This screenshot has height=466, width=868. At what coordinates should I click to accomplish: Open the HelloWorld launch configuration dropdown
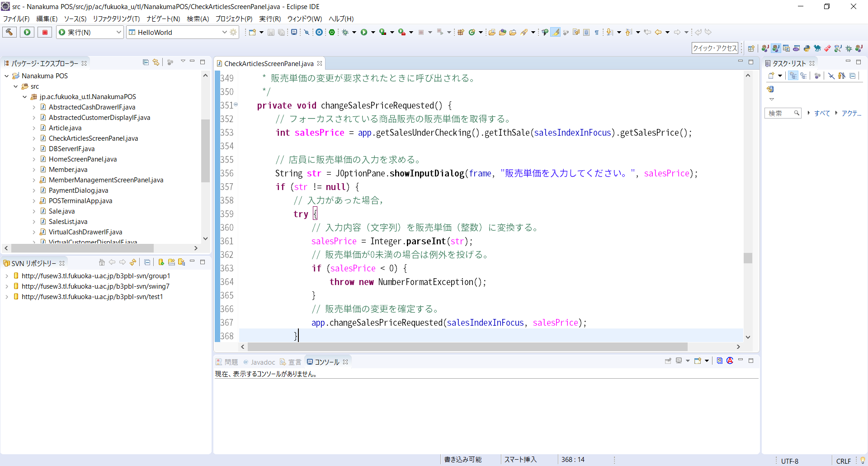pos(224,32)
